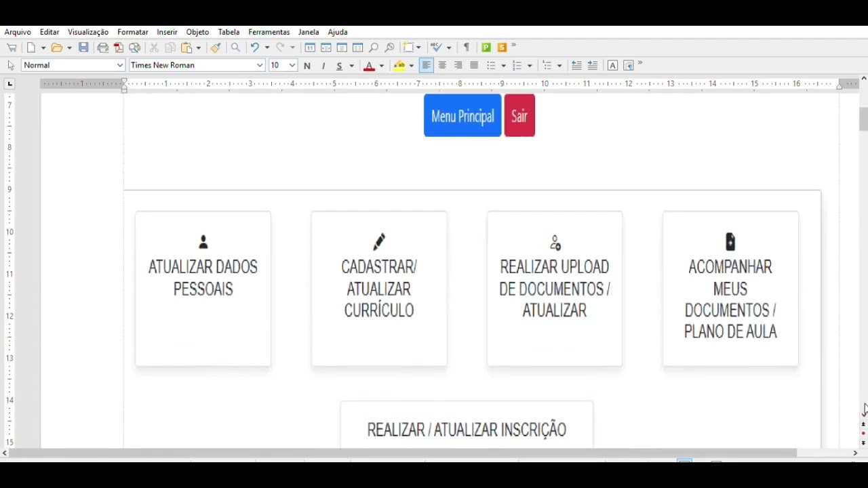Click the Copy icon
Viewport: 868px width, 488px height.
(x=170, y=47)
